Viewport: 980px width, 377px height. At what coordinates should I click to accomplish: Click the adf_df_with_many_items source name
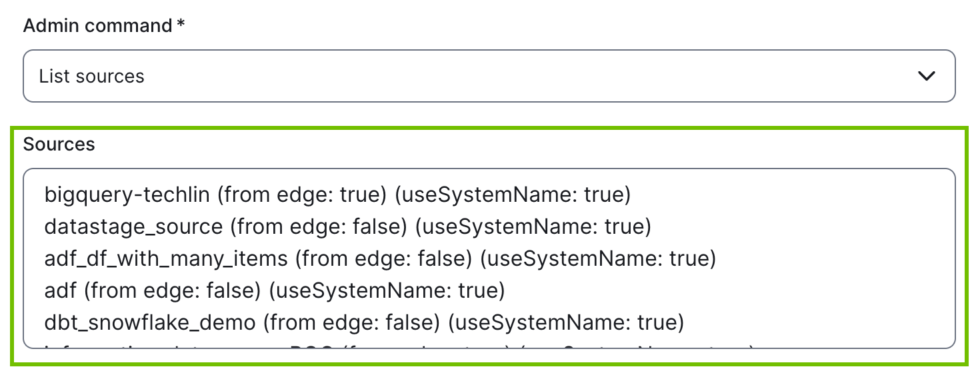[x=166, y=258]
